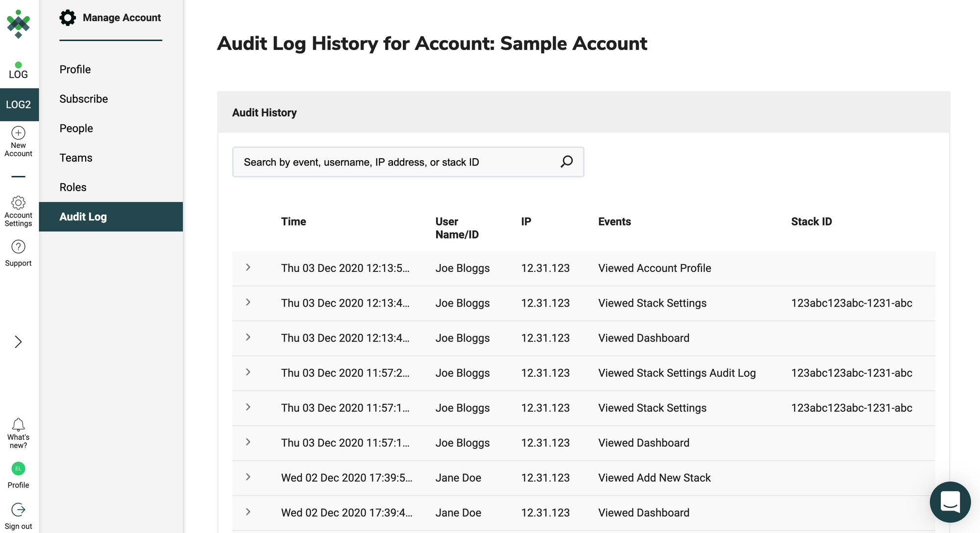Image resolution: width=980 pixels, height=533 pixels.
Task: Click the Logit.io logo icon
Action: coord(19,24)
